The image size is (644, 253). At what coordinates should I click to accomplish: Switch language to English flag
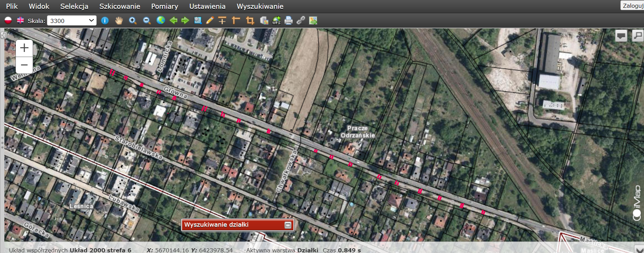pos(21,21)
